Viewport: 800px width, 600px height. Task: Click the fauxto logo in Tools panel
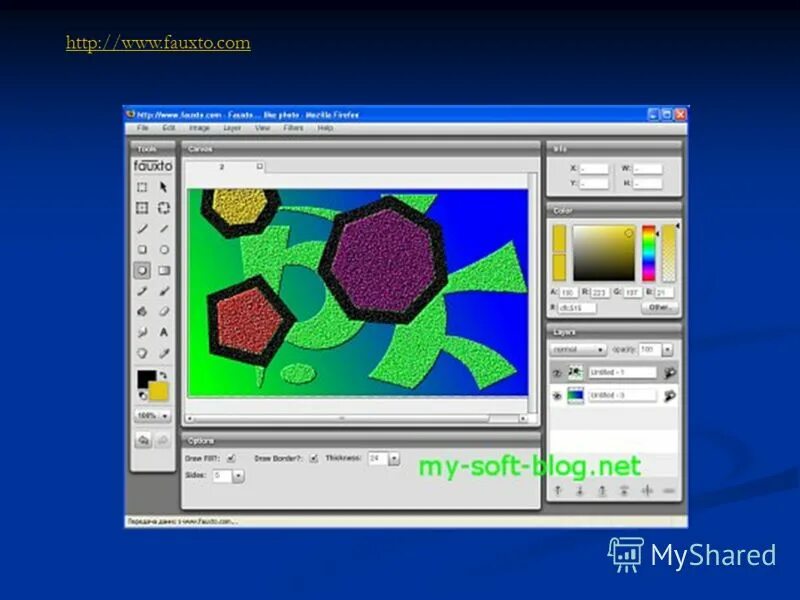pos(153,166)
